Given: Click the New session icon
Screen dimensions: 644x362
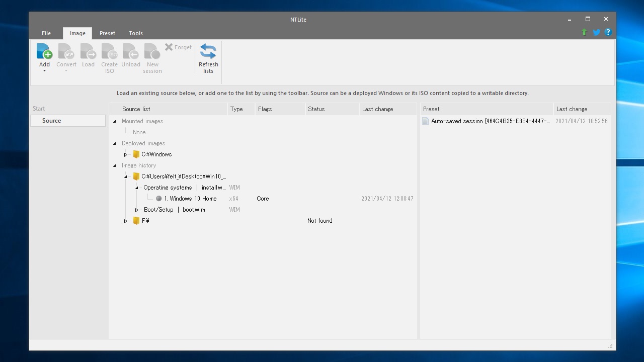Looking at the screenshot, I should pos(152,51).
